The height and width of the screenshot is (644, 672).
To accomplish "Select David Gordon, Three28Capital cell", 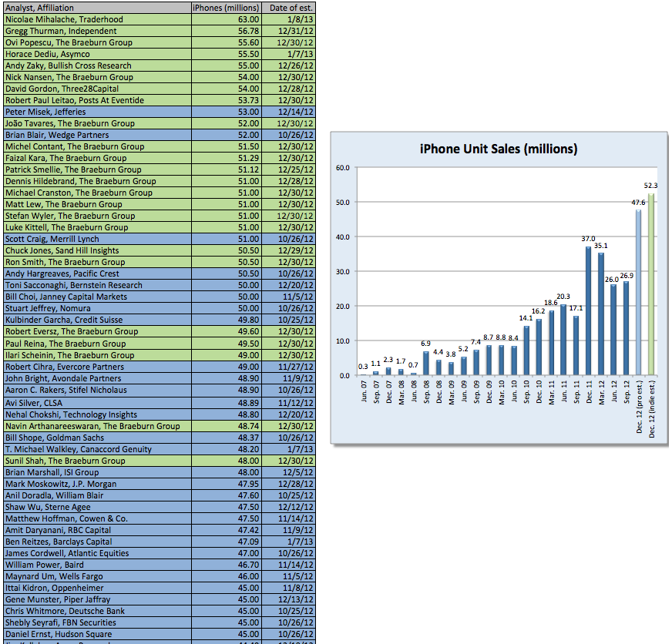I will [97, 89].
